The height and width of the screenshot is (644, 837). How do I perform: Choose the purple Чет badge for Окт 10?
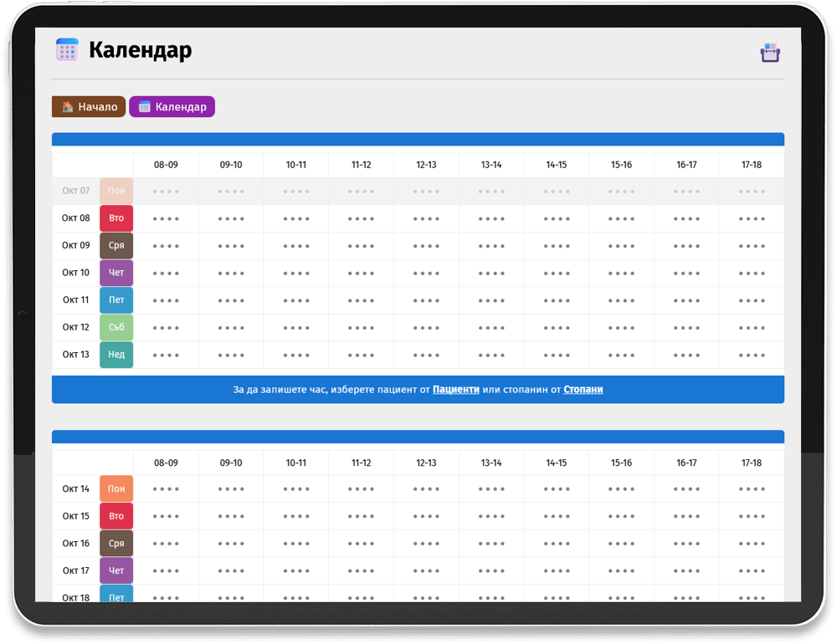click(116, 273)
